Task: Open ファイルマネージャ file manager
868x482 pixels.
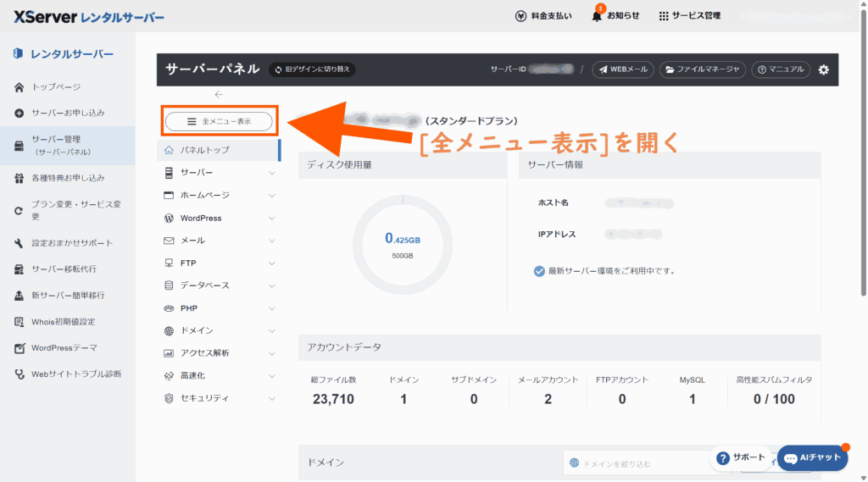Action: click(703, 69)
